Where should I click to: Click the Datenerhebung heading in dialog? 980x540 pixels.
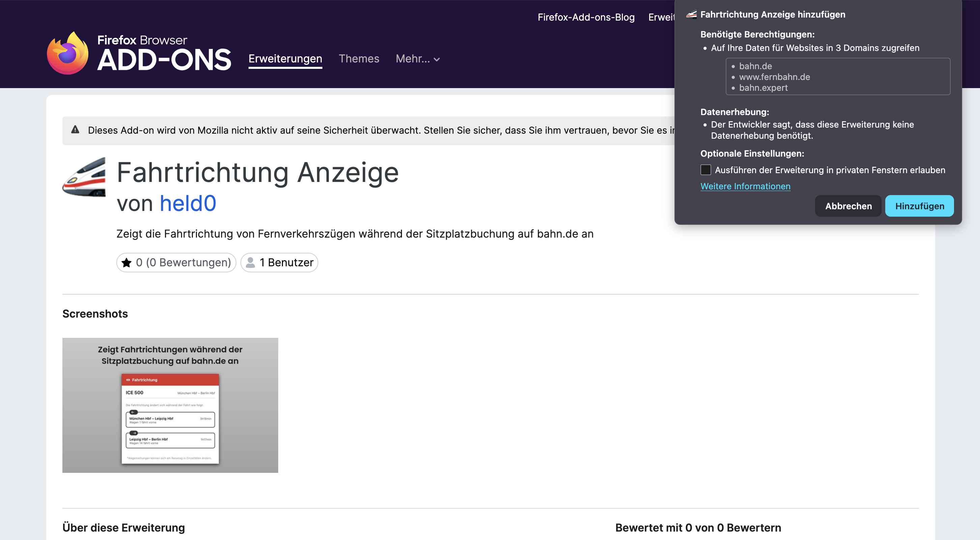click(x=734, y=112)
